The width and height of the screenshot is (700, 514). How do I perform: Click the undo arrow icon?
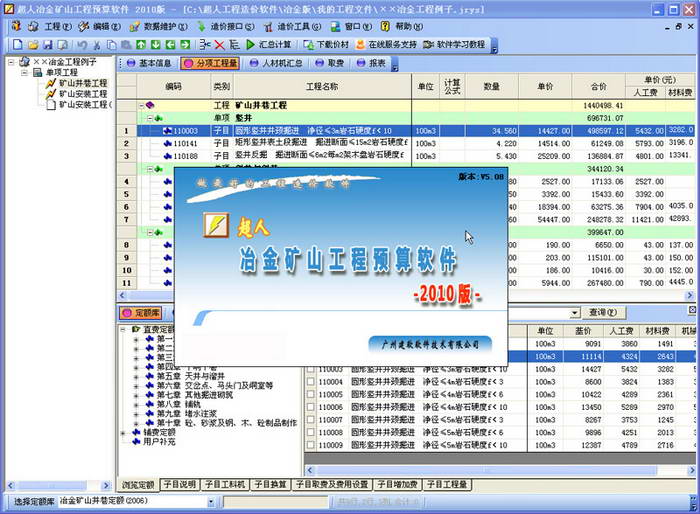pos(82,44)
